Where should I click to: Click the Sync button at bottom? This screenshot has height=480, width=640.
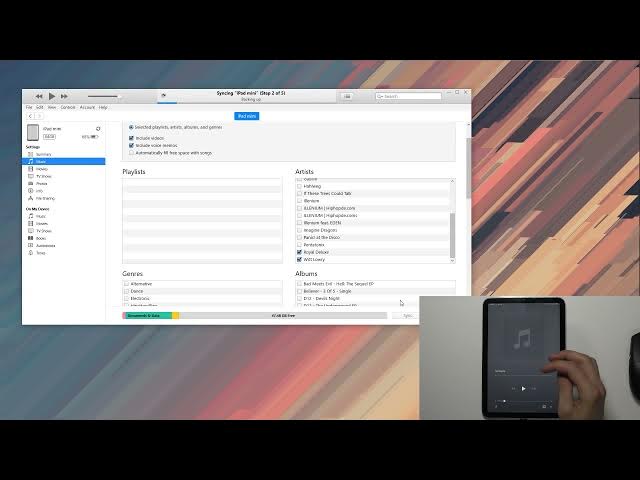tap(407, 316)
